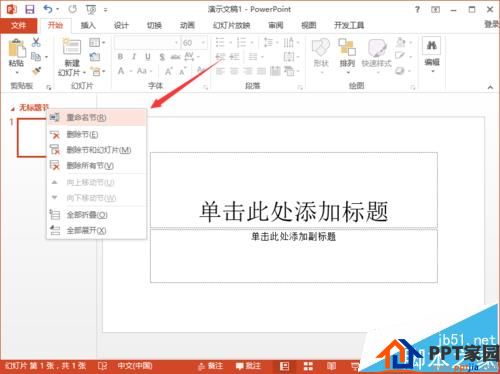This screenshot has width=500, height=374.
Task: Click the Arrange icon
Action: (347, 47)
